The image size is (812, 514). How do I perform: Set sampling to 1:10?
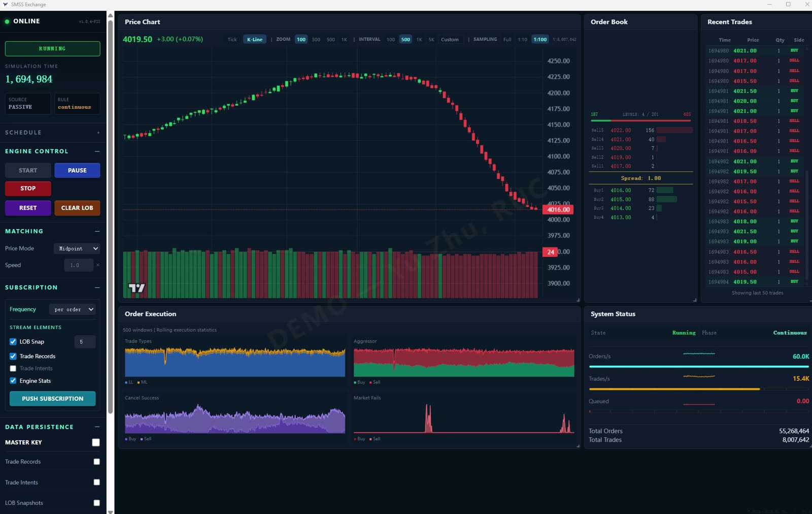(x=522, y=40)
